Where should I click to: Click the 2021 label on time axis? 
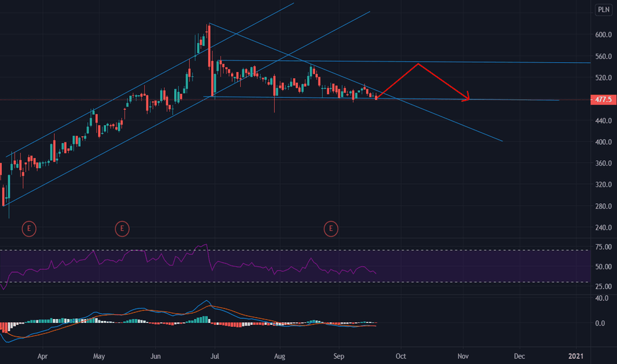[x=576, y=356]
